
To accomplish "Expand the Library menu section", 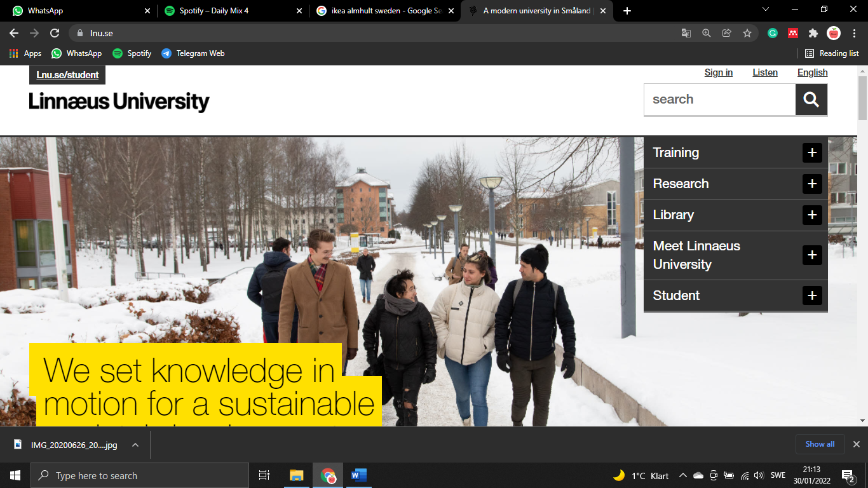I will pyautogui.click(x=811, y=215).
